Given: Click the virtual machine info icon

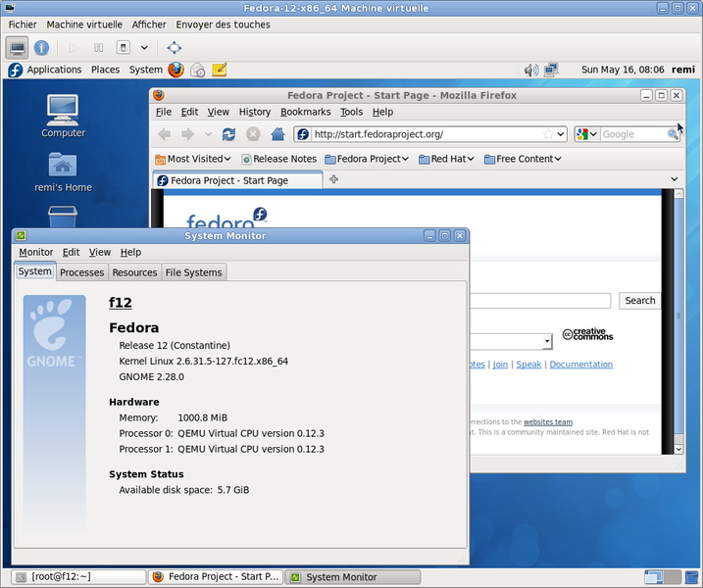Looking at the screenshot, I should (x=41, y=47).
